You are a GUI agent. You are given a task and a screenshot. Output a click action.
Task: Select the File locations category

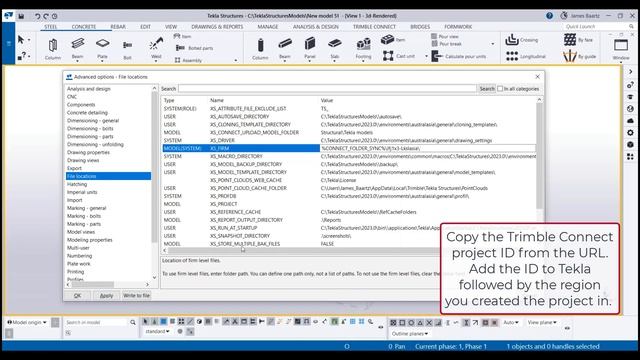pyautogui.click(x=108, y=176)
